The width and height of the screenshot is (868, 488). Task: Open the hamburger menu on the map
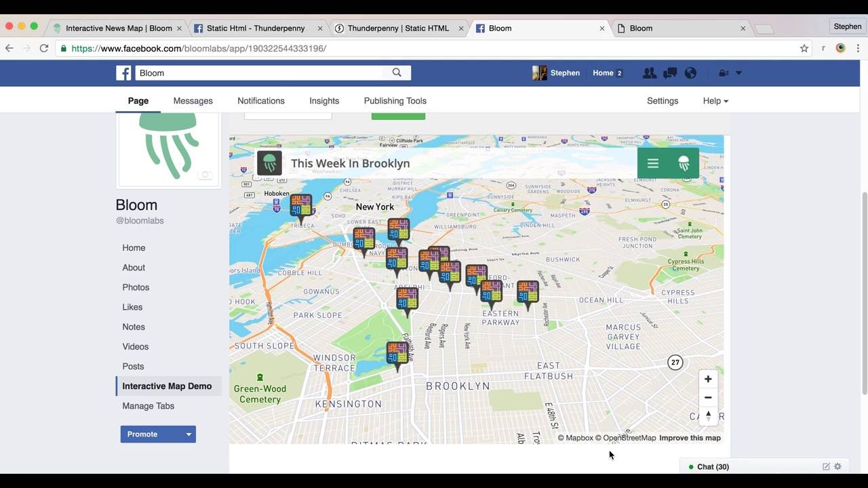[653, 163]
